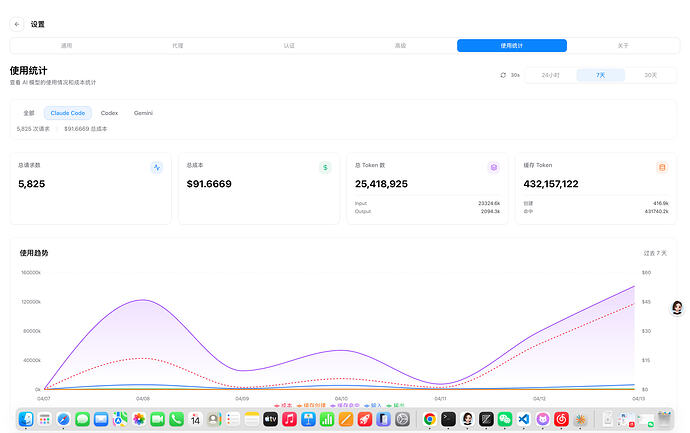Filter statistics by Codex
690x433 pixels.
[x=109, y=113]
